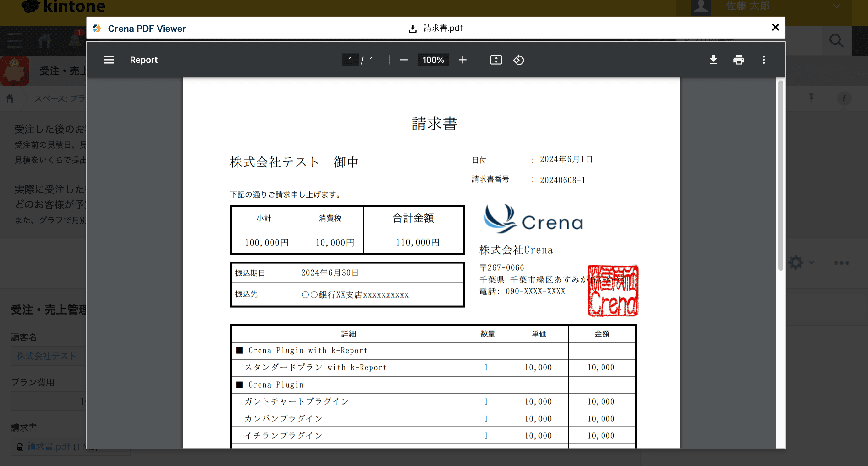This screenshot has height=466, width=868.
Task: Open the 請求書.pdf attachment link
Action: [x=49, y=447]
